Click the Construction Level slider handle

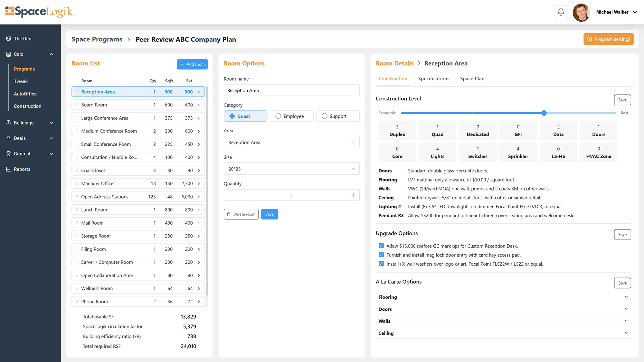pos(544,113)
